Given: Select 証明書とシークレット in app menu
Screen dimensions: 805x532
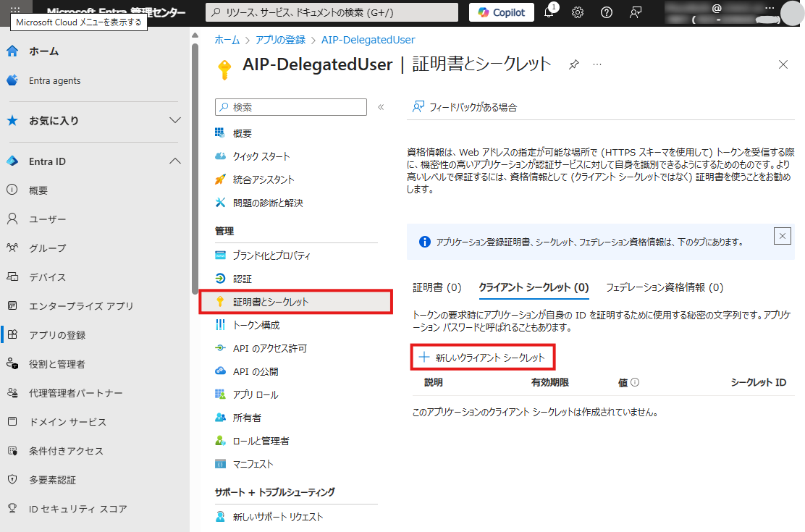Looking at the screenshot, I should pos(295,302).
